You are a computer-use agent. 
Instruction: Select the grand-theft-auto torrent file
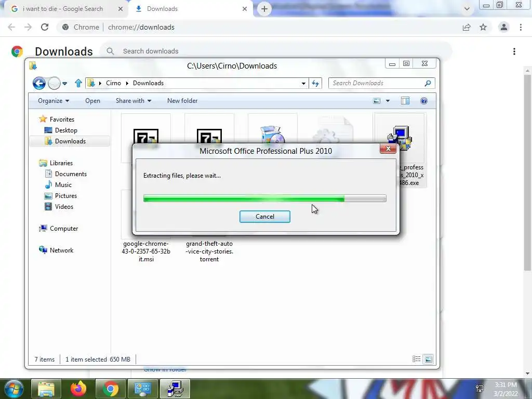coord(209,251)
